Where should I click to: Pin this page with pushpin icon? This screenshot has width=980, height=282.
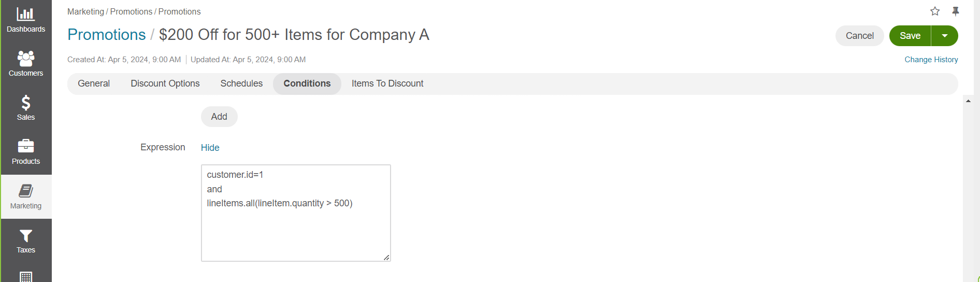[956, 11]
